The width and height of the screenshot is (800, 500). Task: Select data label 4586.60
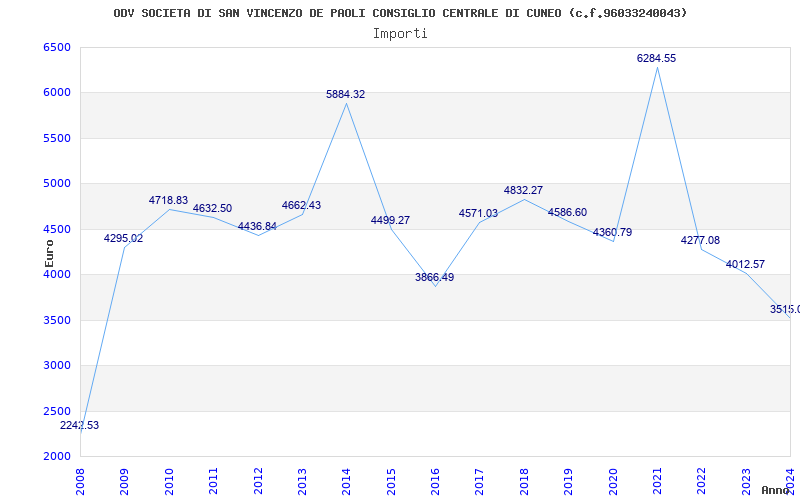tap(567, 213)
